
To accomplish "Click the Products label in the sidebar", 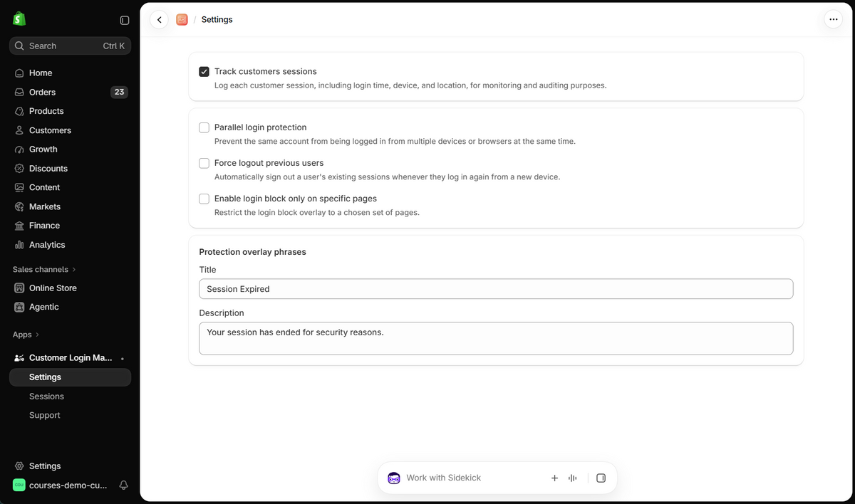I will coord(46,112).
